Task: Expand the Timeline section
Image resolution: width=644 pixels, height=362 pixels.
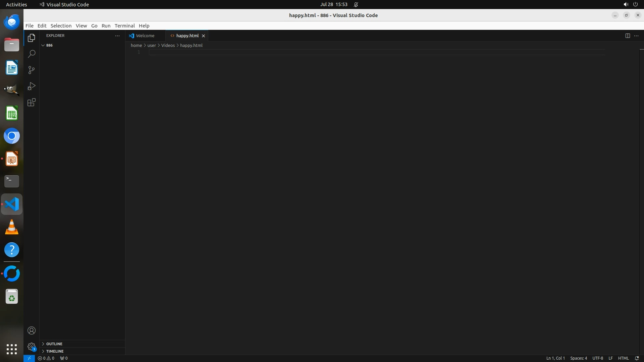Action: click(55, 351)
